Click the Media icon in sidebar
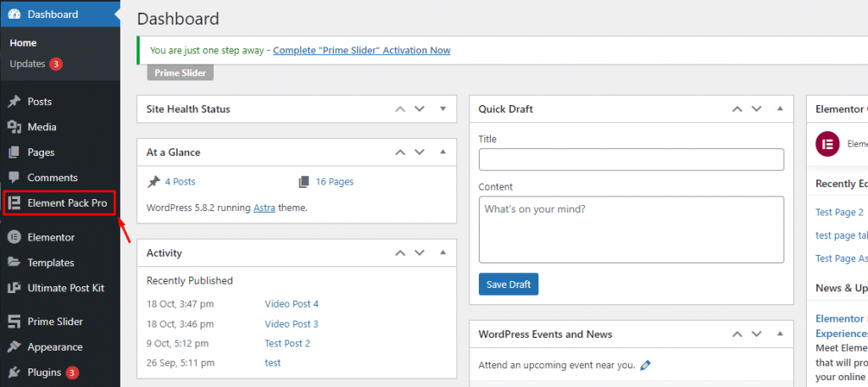The image size is (868, 387). pyautogui.click(x=14, y=127)
